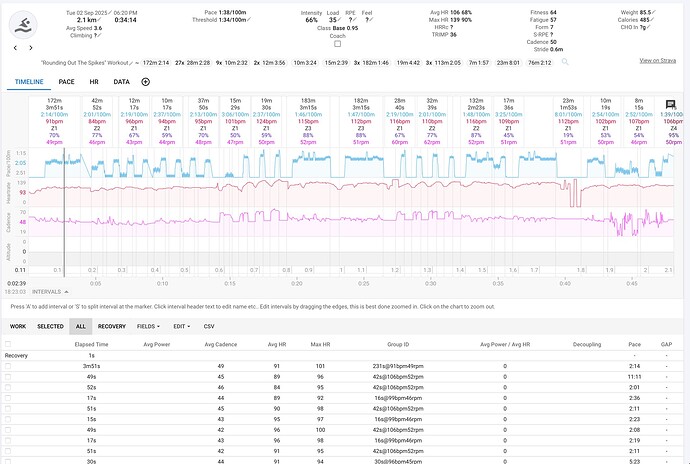Go to the next activity arrow
The width and height of the screenshot is (690, 464).
click(x=31, y=48)
